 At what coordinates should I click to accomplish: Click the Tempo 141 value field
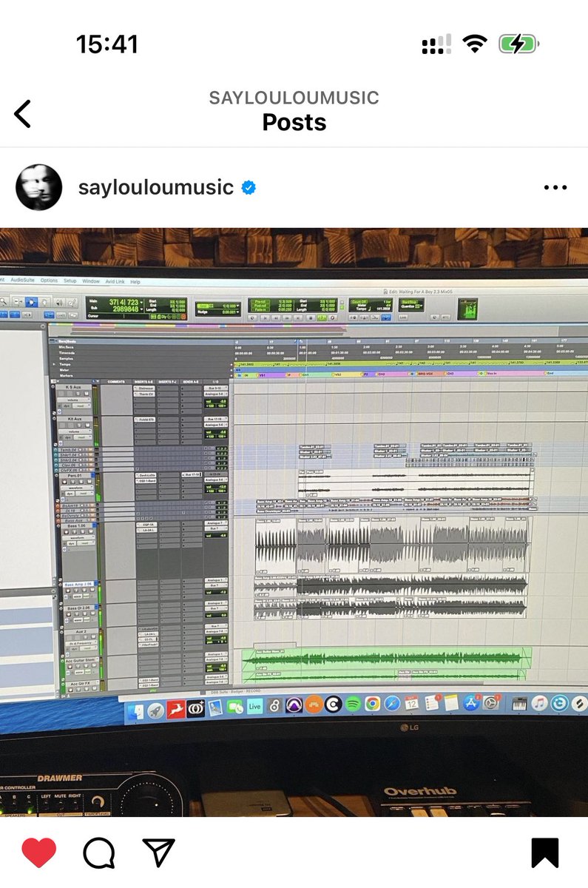[383, 309]
